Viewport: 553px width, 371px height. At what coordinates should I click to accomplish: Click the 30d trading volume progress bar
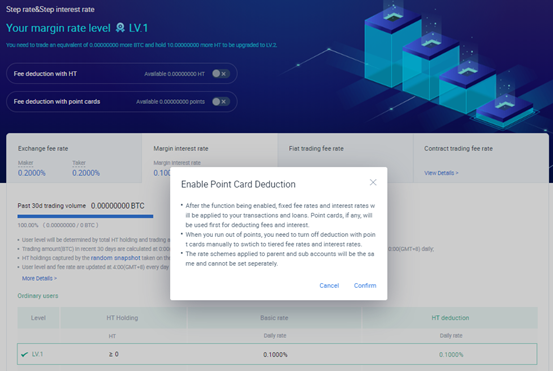click(85, 216)
